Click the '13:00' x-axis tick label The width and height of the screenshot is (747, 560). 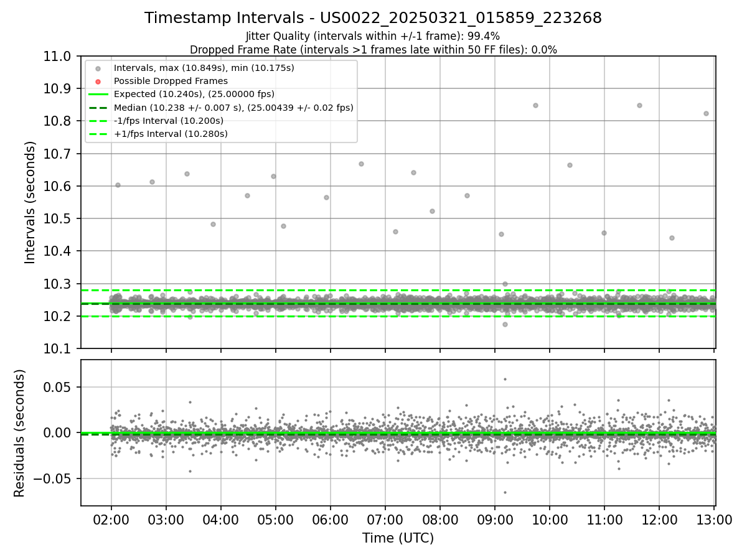714,520
